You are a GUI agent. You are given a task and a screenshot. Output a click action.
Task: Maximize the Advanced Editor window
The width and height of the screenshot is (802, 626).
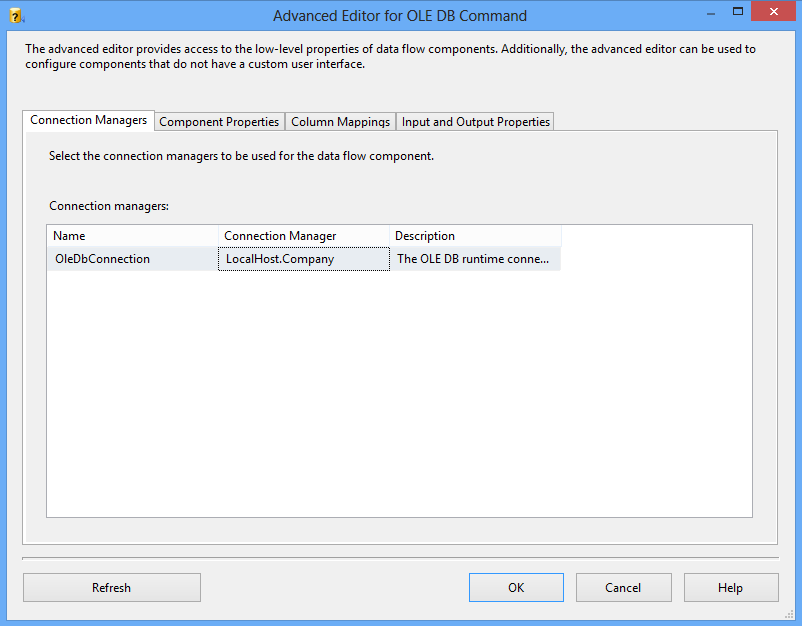(738, 12)
